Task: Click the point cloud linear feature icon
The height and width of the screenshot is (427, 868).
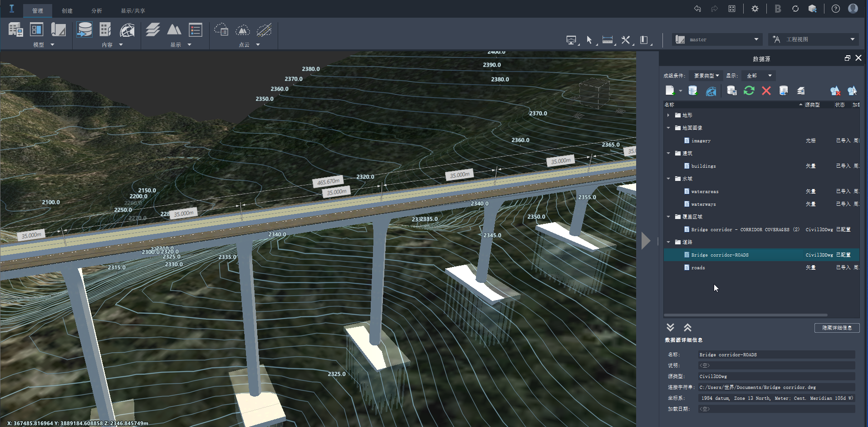Action: coord(264,30)
